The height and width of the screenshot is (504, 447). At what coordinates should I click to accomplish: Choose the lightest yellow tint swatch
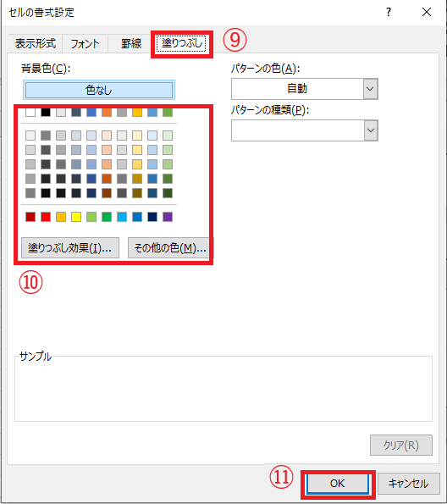point(137,136)
